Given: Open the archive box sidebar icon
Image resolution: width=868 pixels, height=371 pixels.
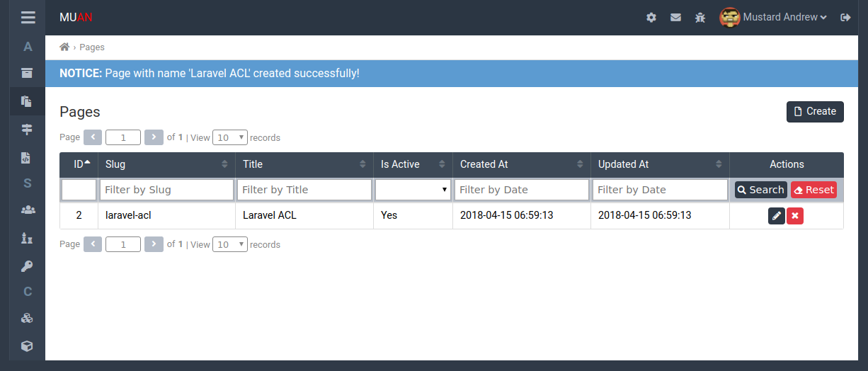Looking at the screenshot, I should [27, 73].
